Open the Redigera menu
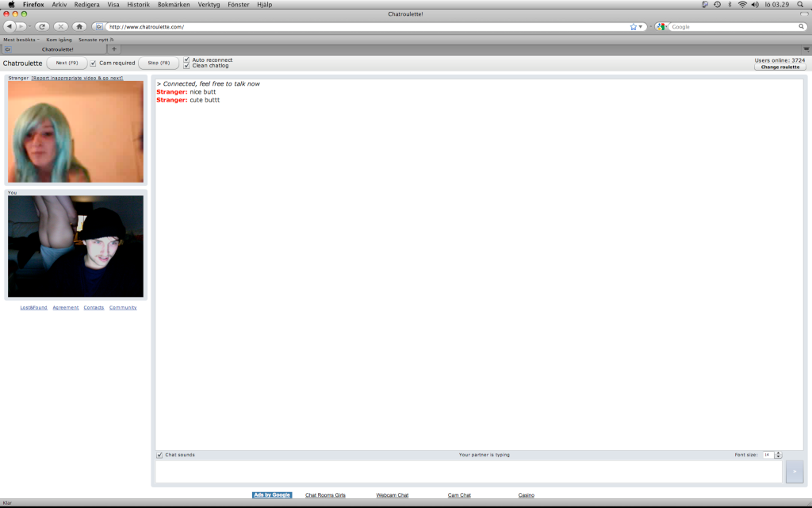Image resolution: width=812 pixels, height=508 pixels. pyautogui.click(x=86, y=4)
